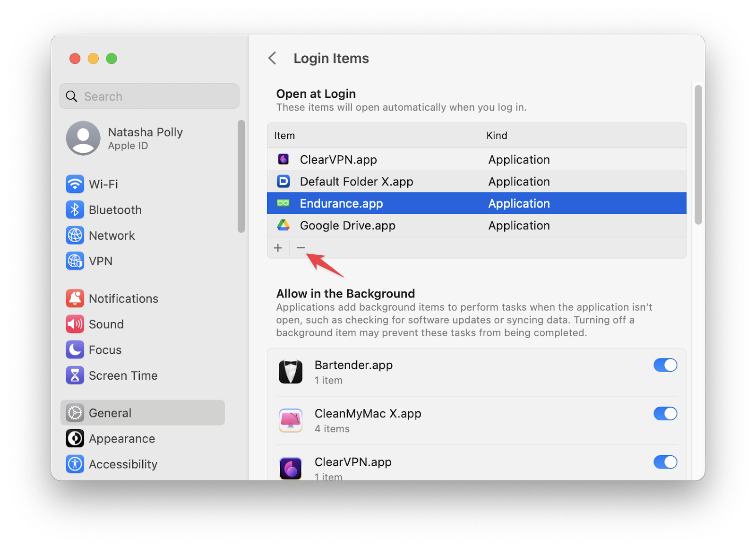Click Natasha Polly's profile picture
The height and width of the screenshot is (548, 756).
click(x=83, y=138)
